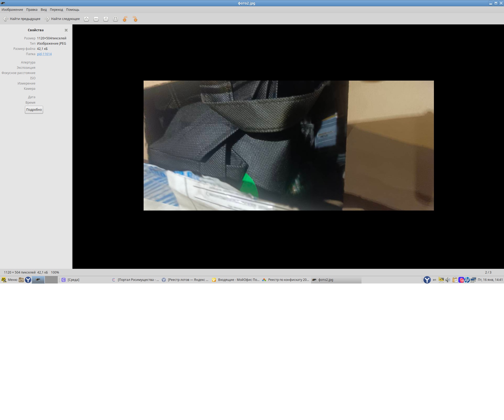This screenshot has width=504, height=420.
Task: Switch to Входящие - МойОфис taskbar window
Action: pos(236,280)
